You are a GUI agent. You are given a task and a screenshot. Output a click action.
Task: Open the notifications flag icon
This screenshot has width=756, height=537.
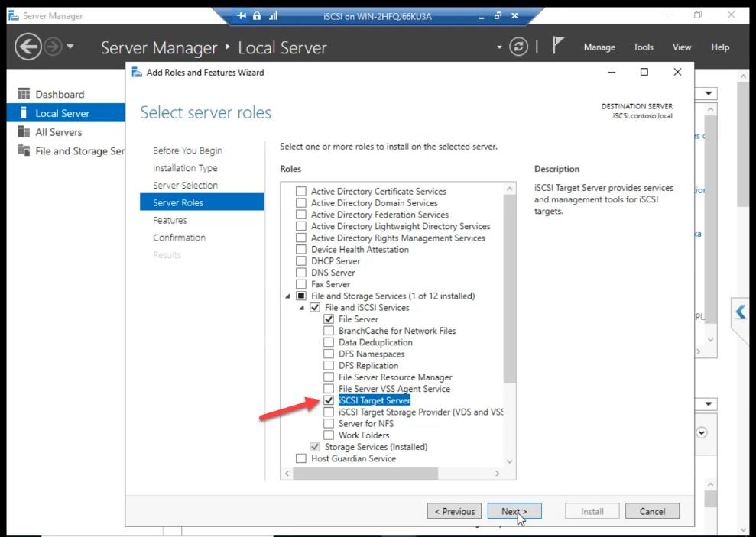tap(558, 46)
